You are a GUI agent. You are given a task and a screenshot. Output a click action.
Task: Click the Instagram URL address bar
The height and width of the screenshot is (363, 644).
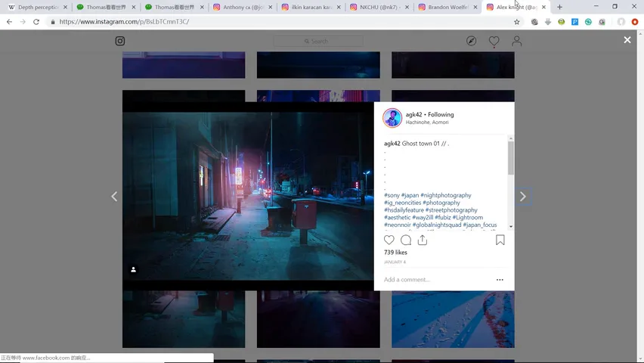click(283, 22)
